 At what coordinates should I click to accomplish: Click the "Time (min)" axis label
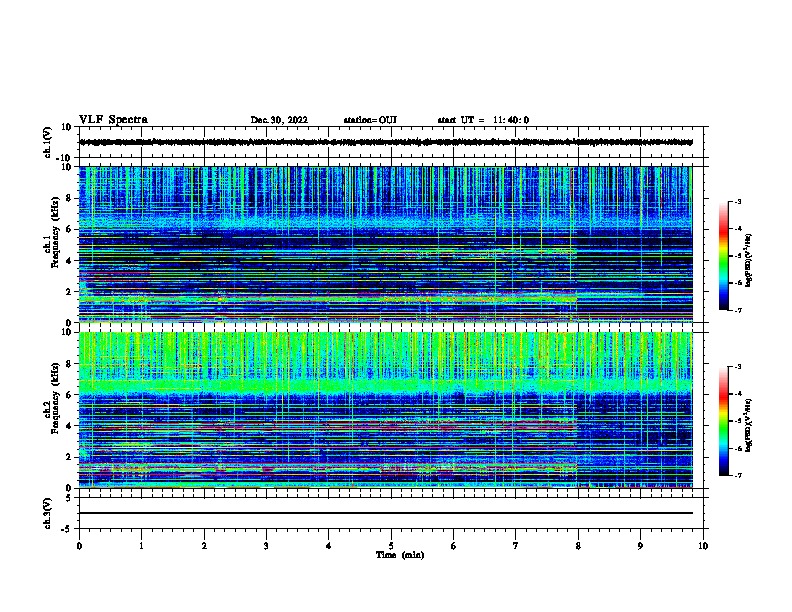[x=400, y=555]
